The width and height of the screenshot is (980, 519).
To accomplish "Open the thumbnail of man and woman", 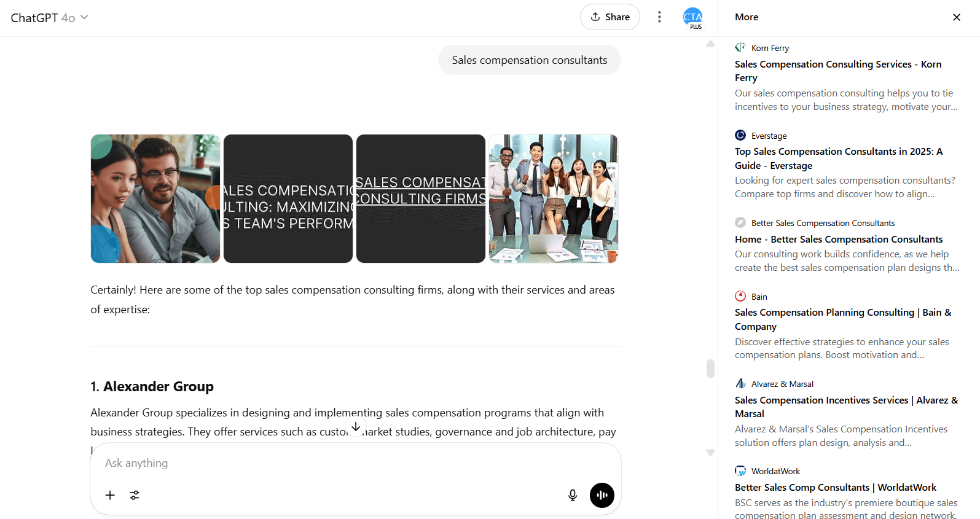I will tap(155, 198).
